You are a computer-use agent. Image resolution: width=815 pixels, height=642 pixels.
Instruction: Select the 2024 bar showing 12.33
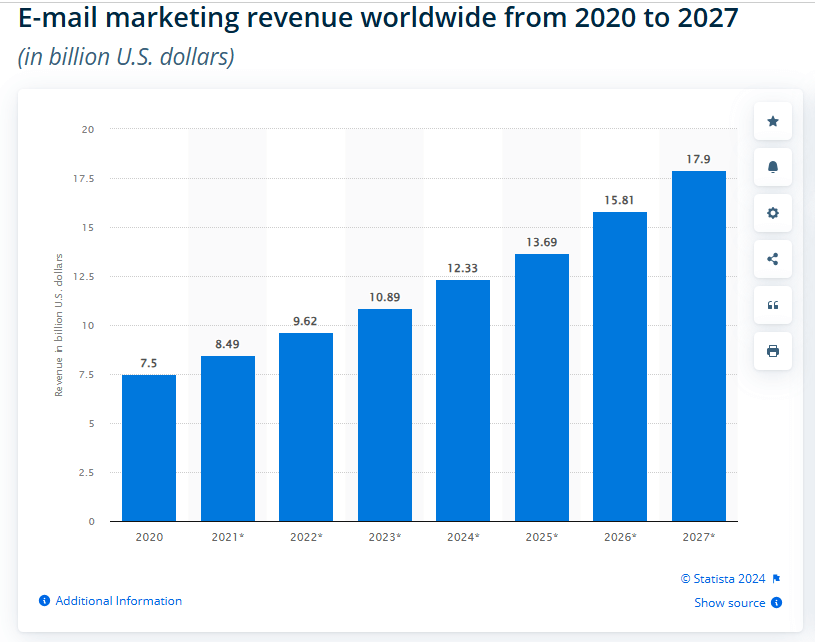tap(463, 401)
